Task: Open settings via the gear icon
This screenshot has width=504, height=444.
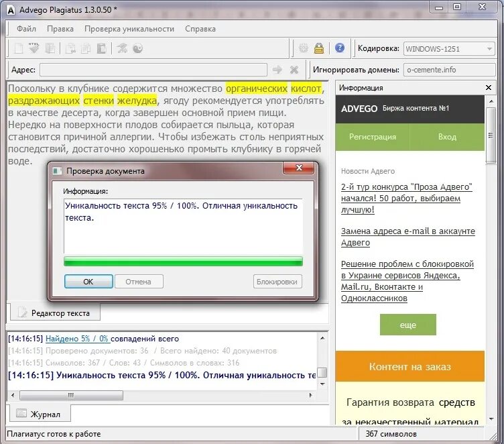Action: (304, 48)
